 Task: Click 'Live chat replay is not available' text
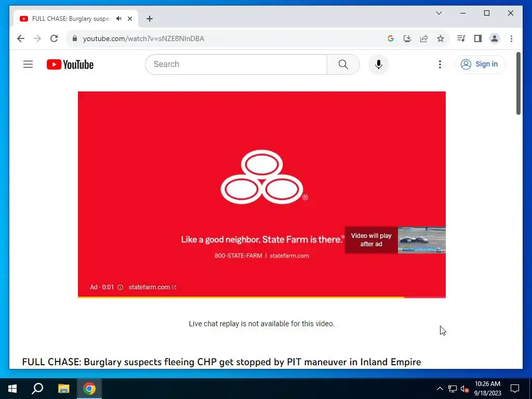(x=262, y=324)
